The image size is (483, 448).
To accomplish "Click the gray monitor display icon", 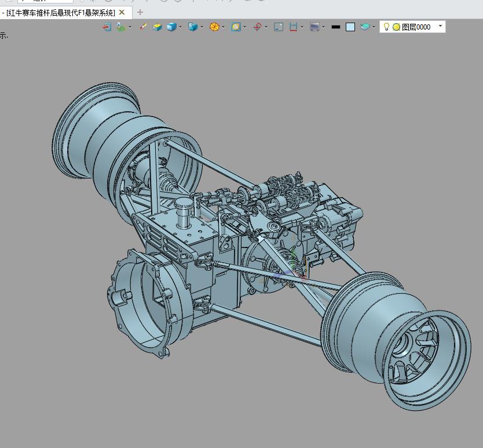I will click(314, 27).
